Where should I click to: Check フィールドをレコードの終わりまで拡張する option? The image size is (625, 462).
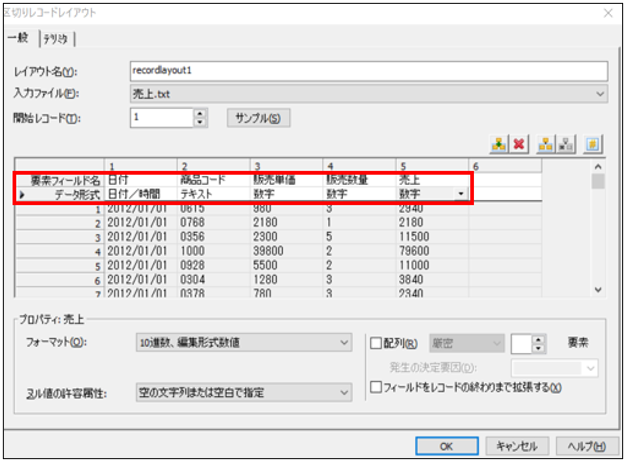(x=374, y=388)
